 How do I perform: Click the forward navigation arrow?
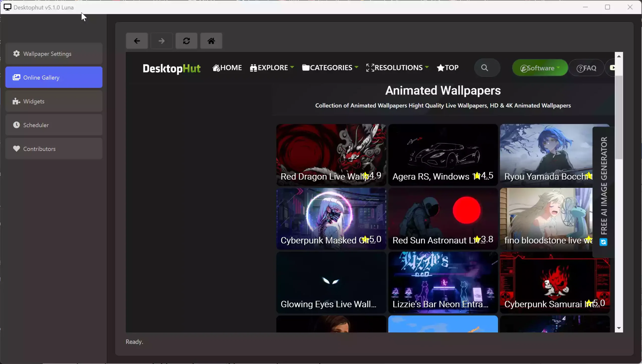[162, 41]
